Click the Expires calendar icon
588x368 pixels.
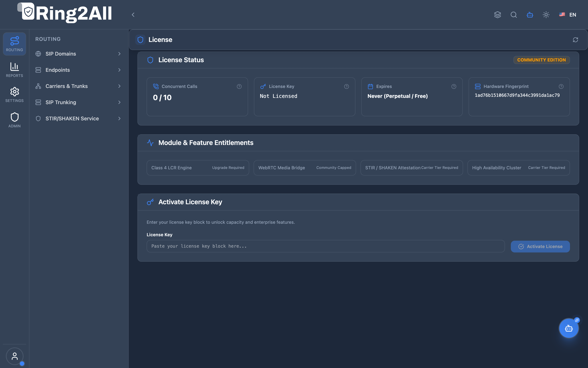(370, 86)
